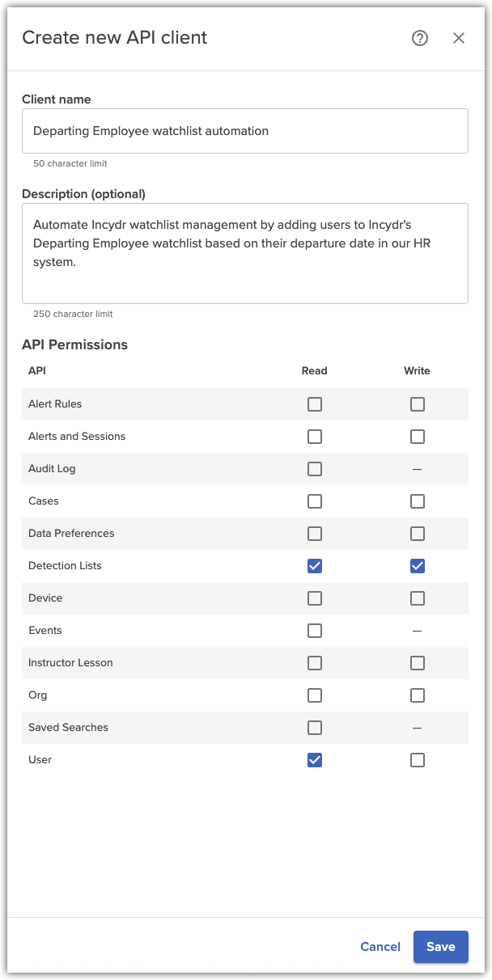Enable Write permission for Alert Rules
This screenshot has width=492, height=980.
click(418, 404)
